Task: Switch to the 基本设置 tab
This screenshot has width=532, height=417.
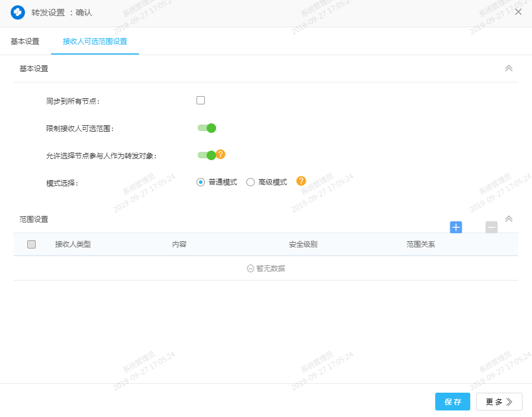Action: pos(25,42)
